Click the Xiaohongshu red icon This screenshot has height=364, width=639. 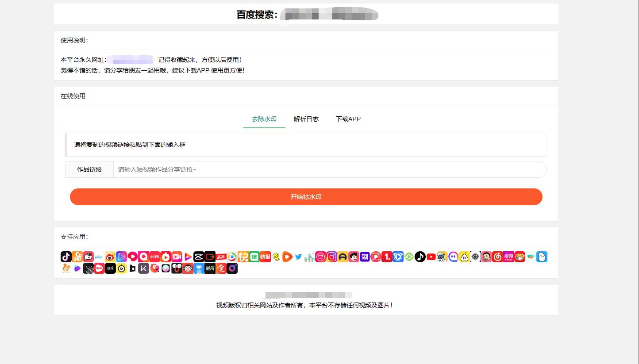(x=154, y=257)
